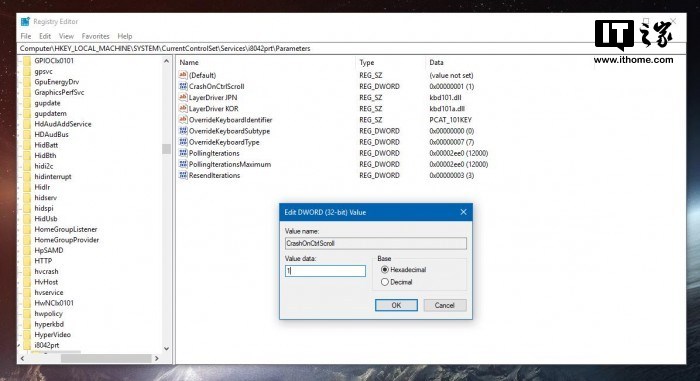Select the HidIr tree key
The width and height of the screenshot is (700, 381).
pos(42,187)
